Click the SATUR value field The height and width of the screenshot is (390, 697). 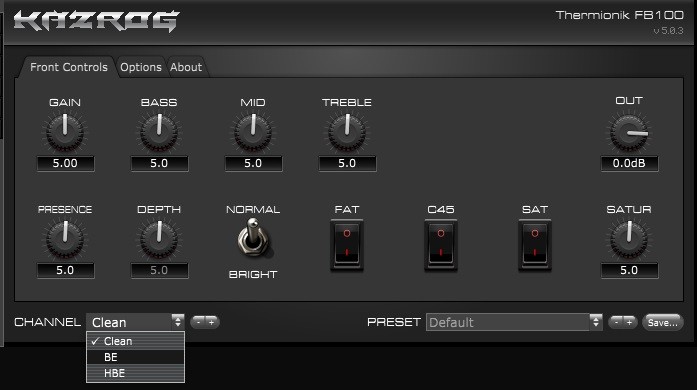pos(629,270)
